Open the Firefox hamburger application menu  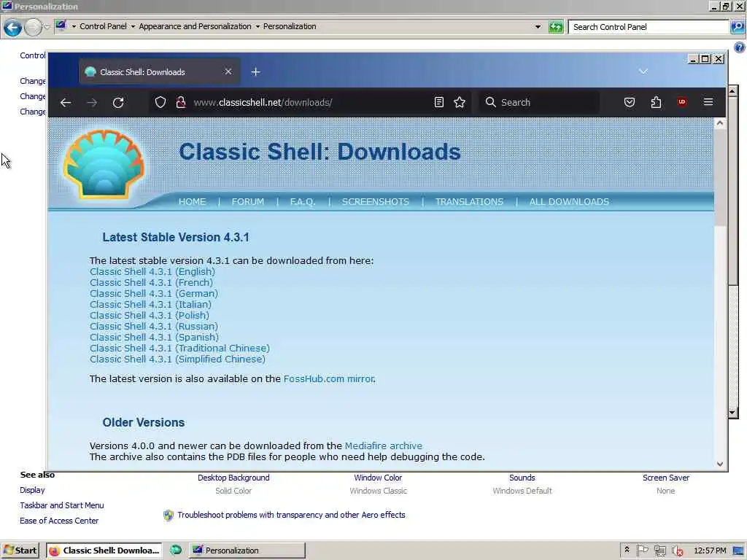pyautogui.click(x=708, y=102)
